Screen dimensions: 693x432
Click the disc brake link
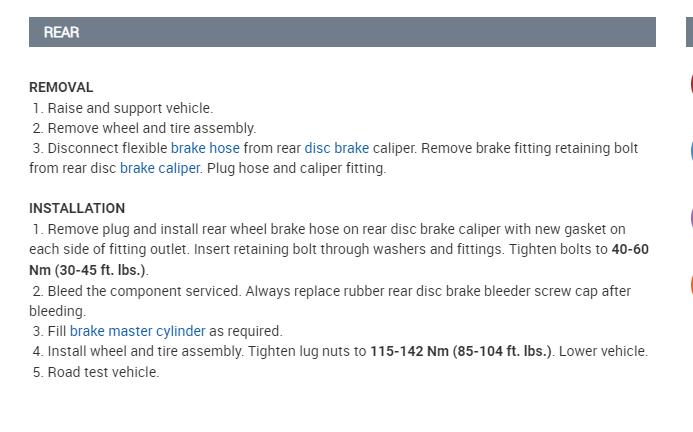pyautogui.click(x=337, y=148)
